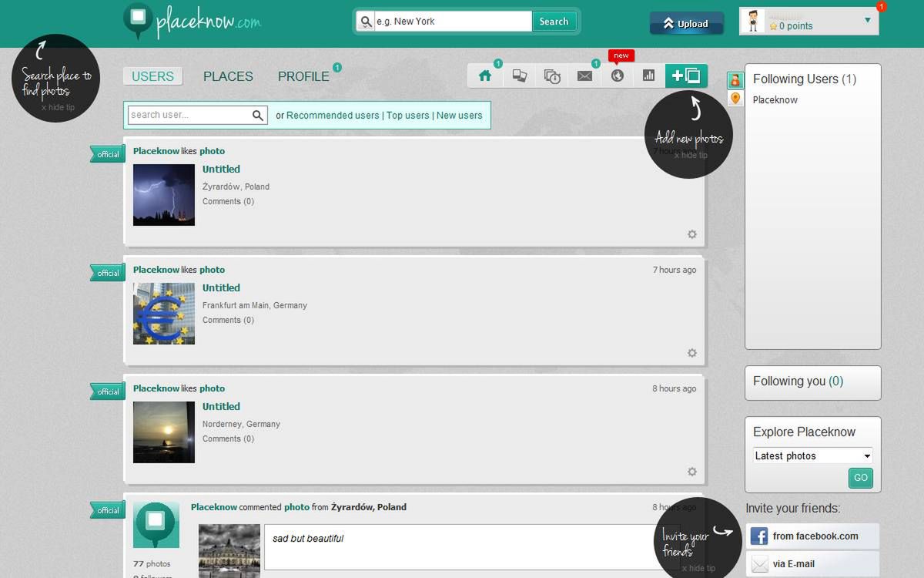Viewport: 924px width, 578px height.
Task: Open Untitled title of Norderney photo
Action: tap(221, 407)
